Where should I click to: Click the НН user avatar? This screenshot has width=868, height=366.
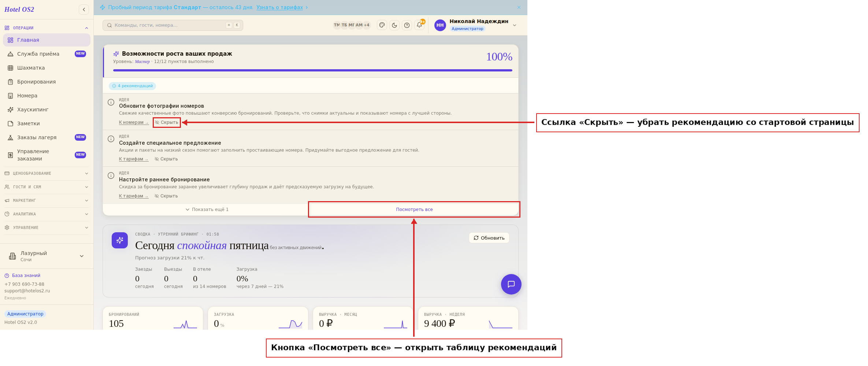pos(440,25)
